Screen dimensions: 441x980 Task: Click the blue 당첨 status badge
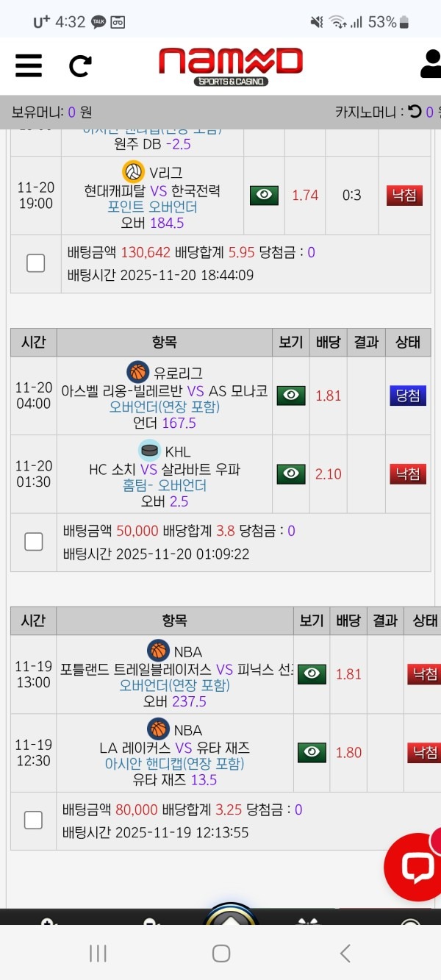point(408,396)
